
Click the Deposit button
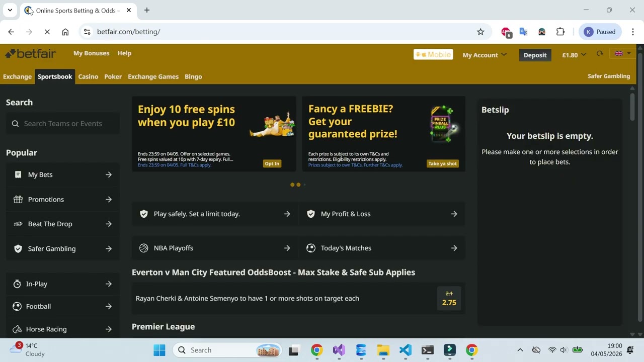click(535, 55)
